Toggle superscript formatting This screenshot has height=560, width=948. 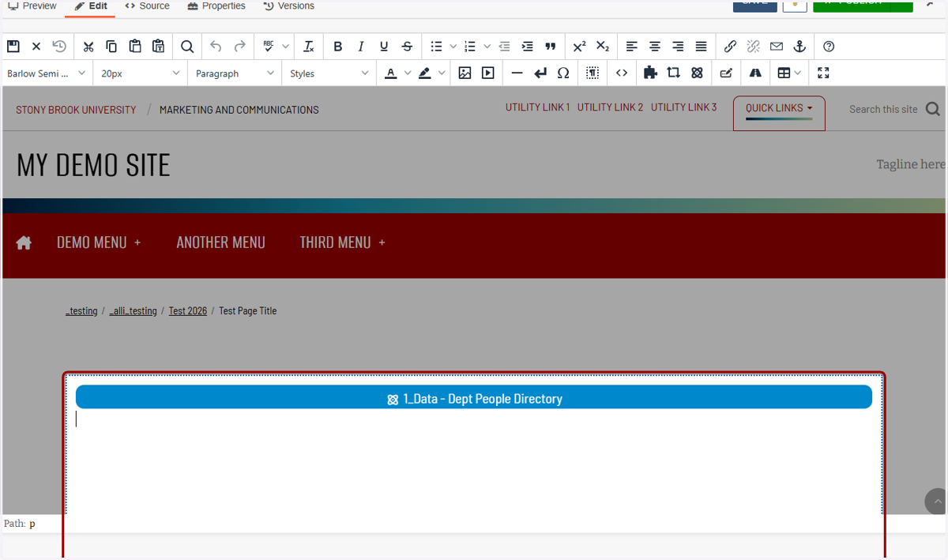(x=579, y=47)
